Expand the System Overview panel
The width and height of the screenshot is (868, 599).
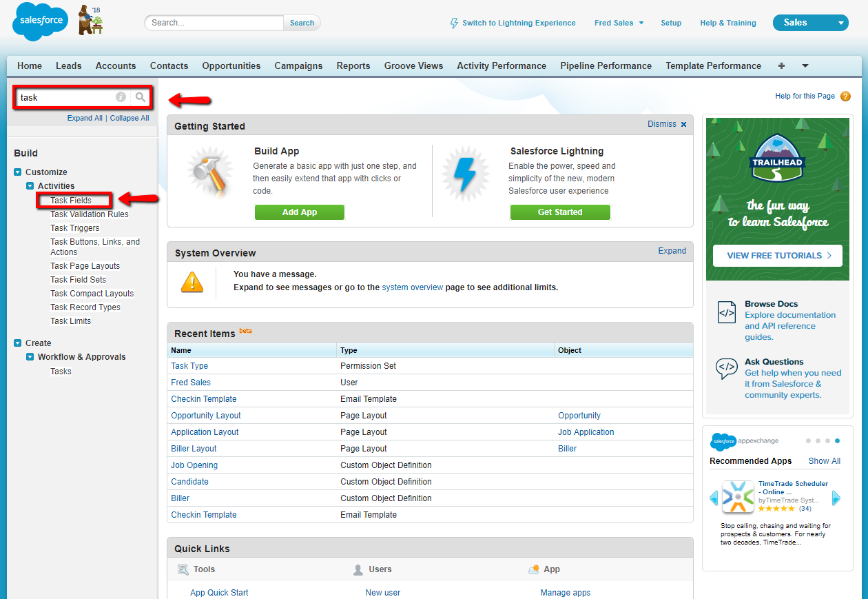(672, 251)
